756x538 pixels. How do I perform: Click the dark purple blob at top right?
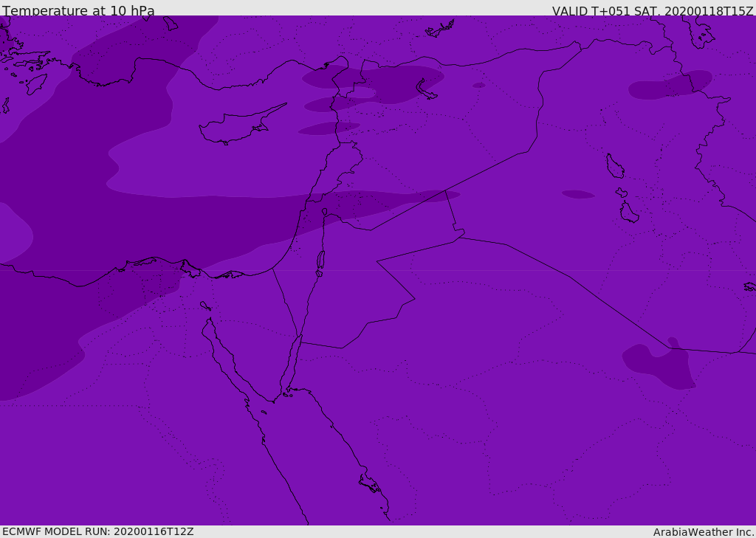(x=670, y=85)
